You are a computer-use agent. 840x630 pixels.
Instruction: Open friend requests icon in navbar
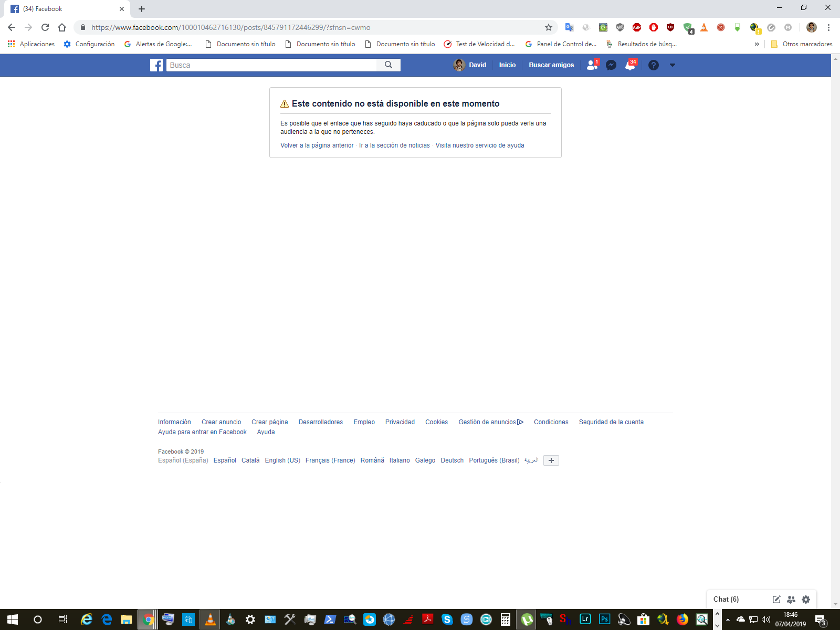(x=592, y=65)
